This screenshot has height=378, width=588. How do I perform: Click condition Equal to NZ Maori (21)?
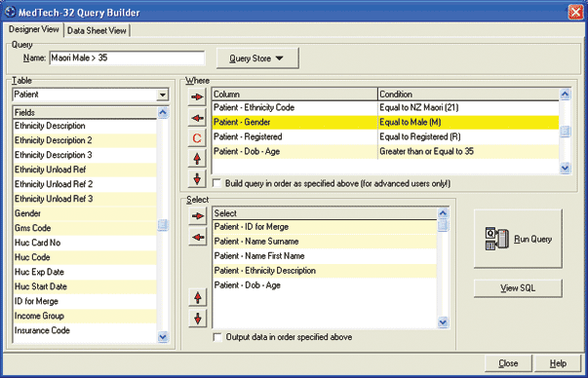tap(419, 108)
